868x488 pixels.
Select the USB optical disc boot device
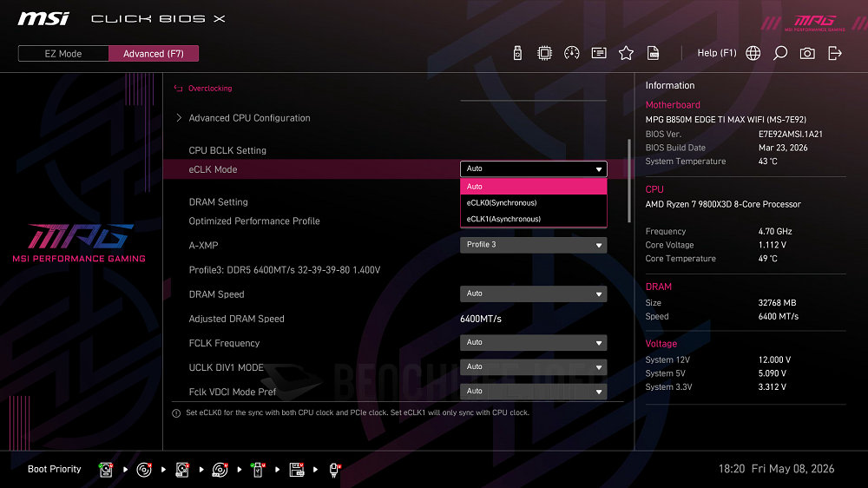pos(220,470)
